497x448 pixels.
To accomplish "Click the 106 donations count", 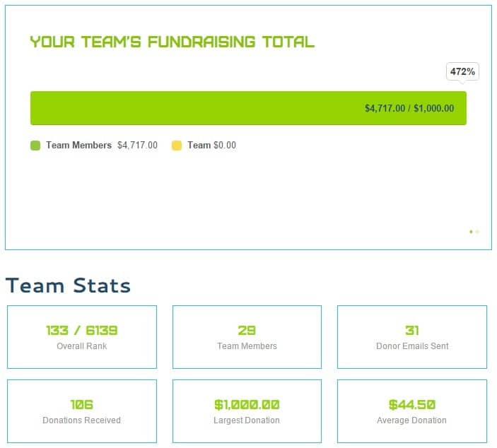I will pos(82,405).
